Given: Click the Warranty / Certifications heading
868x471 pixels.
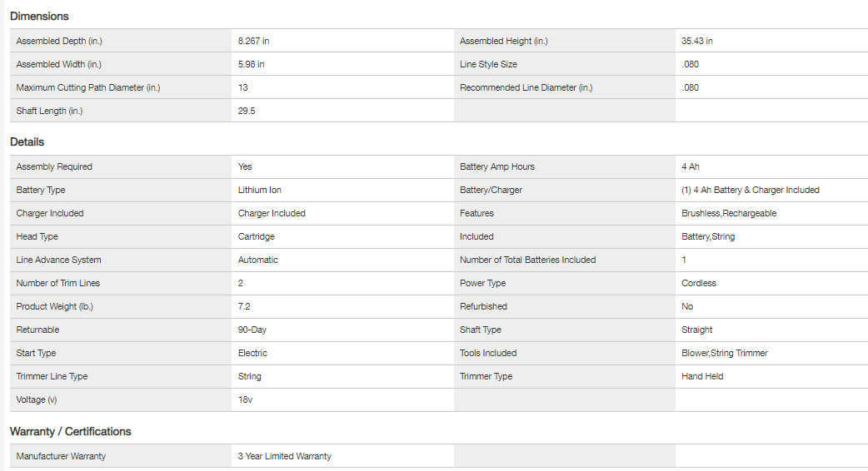Looking at the screenshot, I should pos(71,432).
